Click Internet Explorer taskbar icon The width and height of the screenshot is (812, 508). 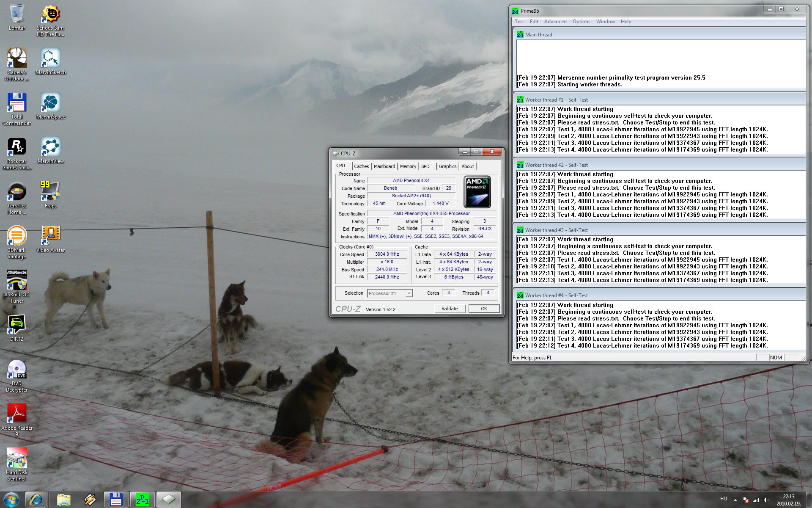[x=36, y=500]
